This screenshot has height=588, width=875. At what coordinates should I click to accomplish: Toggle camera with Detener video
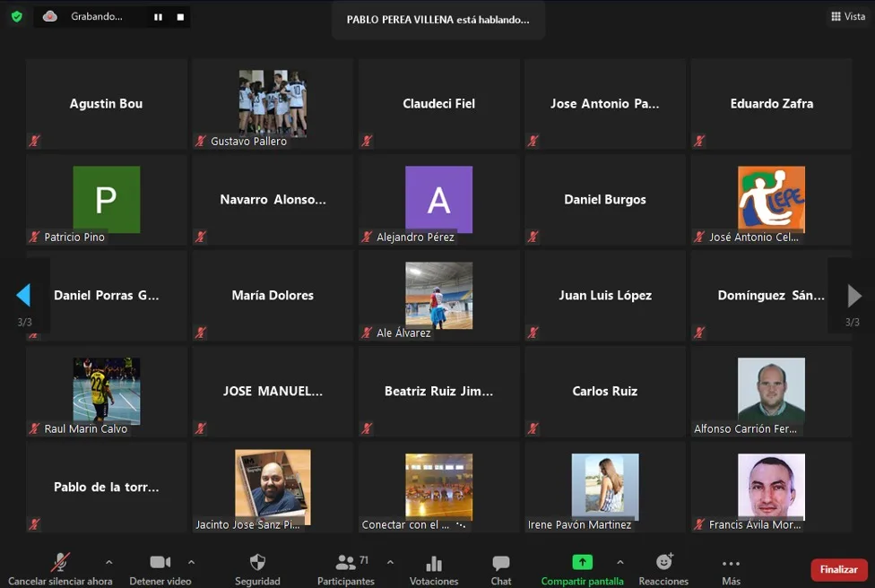coord(160,563)
